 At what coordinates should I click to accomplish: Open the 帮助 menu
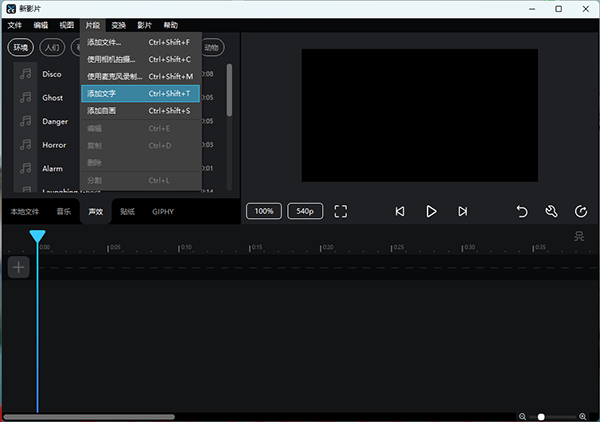tap(171, 25)
